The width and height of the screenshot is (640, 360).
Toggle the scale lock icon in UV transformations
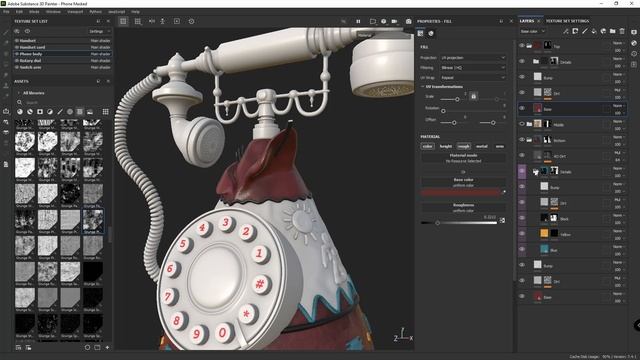click(x=473, y=96)
